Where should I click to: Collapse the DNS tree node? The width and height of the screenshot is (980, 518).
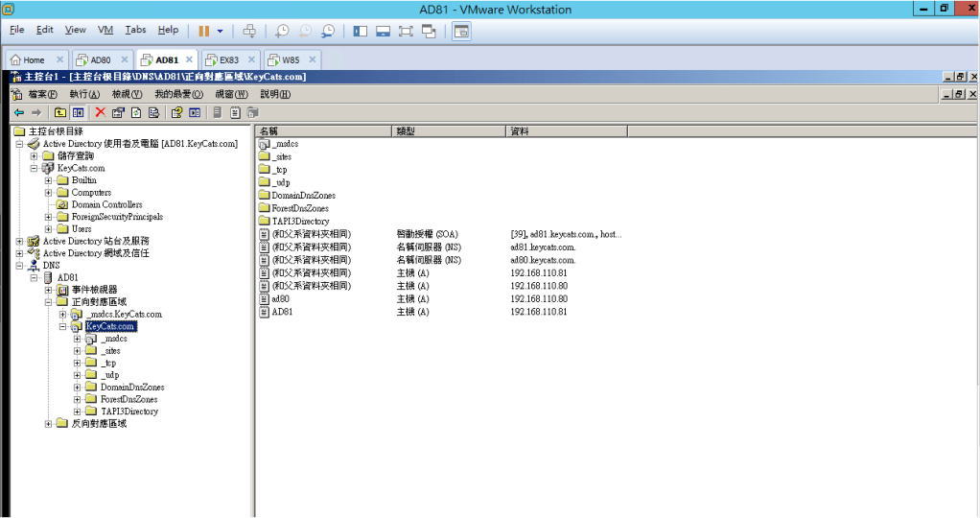click(x=20, y=266)
